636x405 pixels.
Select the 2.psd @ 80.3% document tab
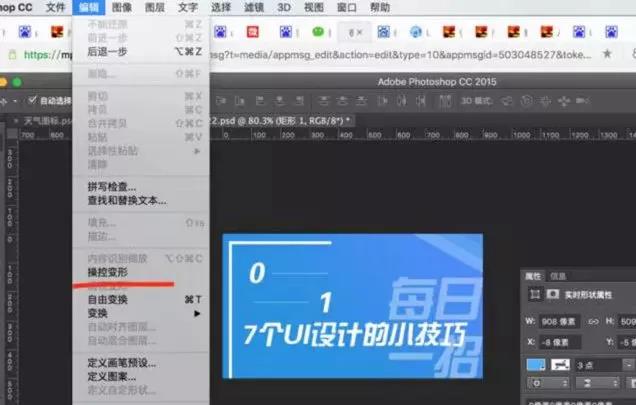(x=283, y=121)
